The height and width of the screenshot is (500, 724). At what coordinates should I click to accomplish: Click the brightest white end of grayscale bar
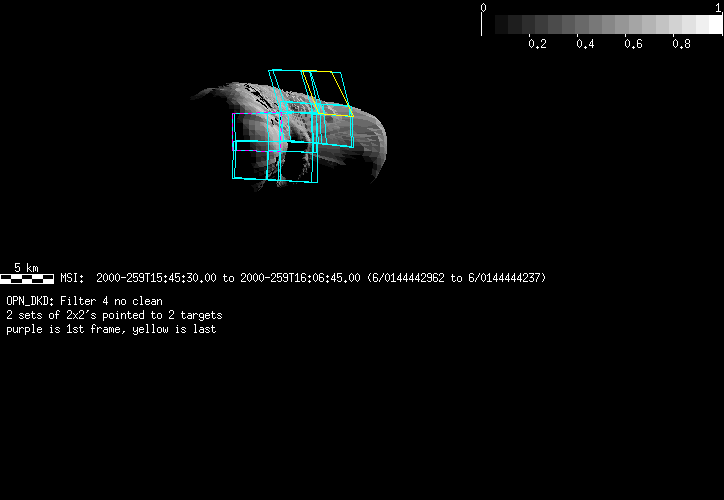(715, 24)
